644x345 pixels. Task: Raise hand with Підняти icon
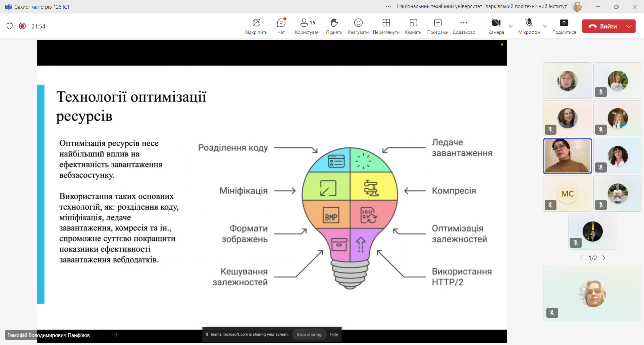[x=334, y=26]
